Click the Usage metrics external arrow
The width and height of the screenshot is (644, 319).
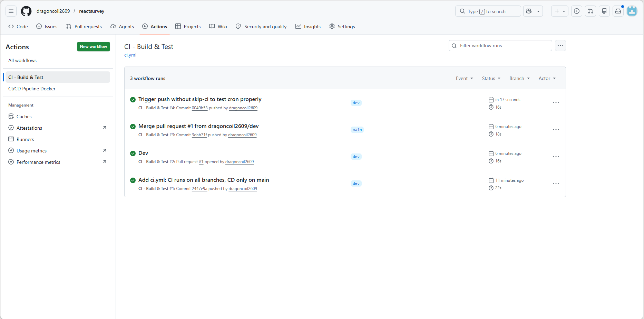point(105,150)
